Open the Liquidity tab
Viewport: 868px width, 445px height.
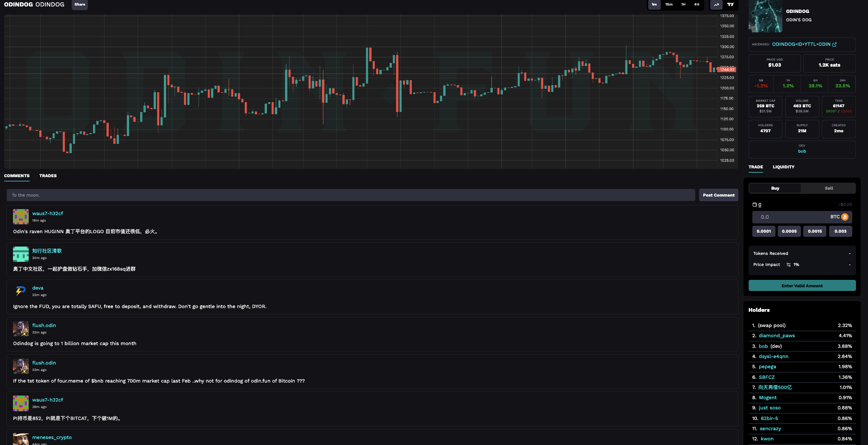click(x=783, y=167)
